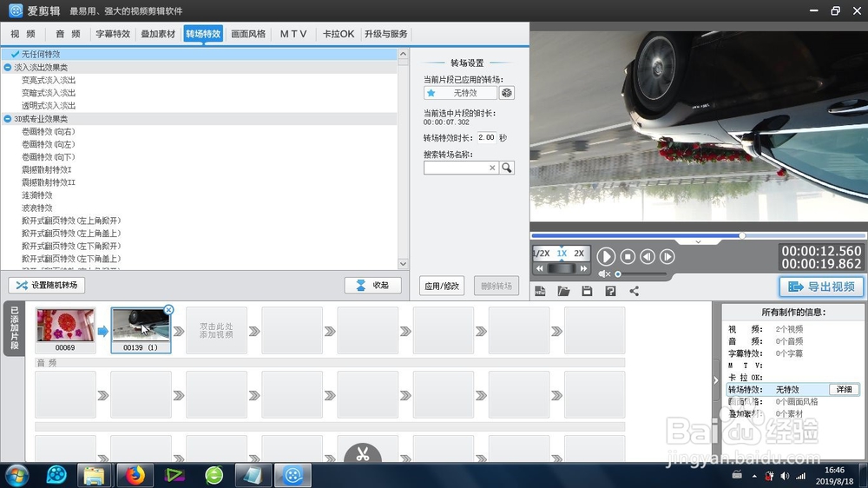Open 字幕特效 tab
This screenshot has width=868, height=488.
(x=113, y=34)
